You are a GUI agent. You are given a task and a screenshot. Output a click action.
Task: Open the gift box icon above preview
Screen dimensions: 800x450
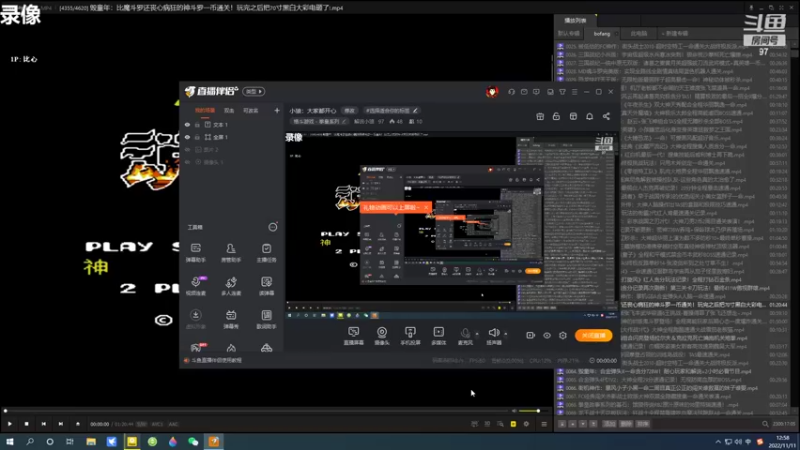tap(540, 116)
